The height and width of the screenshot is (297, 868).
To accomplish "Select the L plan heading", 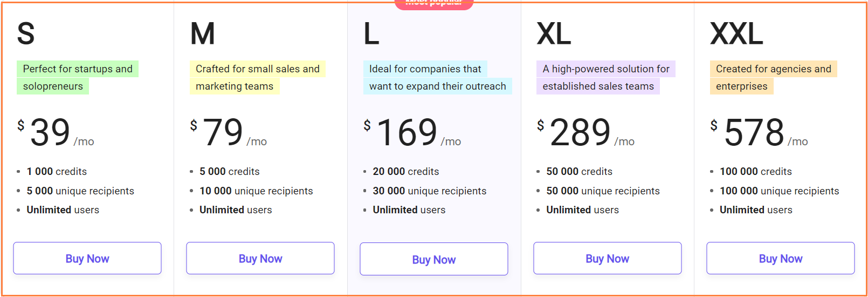I will (371, 33).
